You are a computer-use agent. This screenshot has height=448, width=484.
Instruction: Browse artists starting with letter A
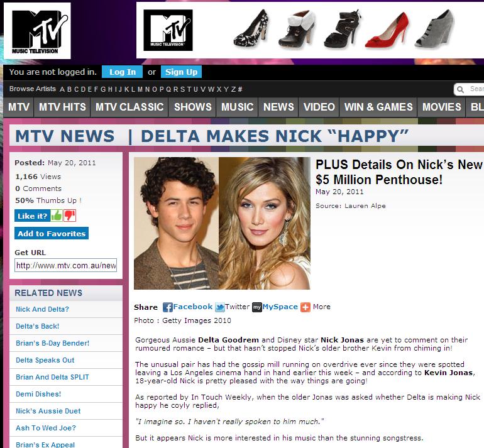[x=62, y=89]
